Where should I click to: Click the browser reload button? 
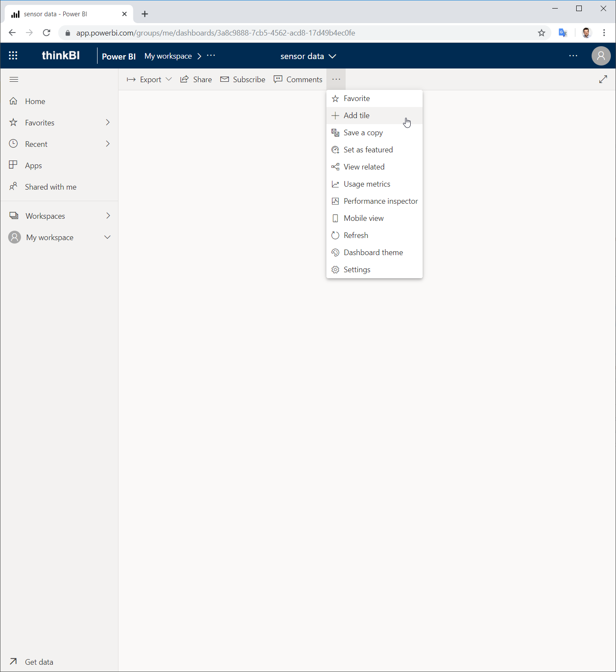coord(47,33)
